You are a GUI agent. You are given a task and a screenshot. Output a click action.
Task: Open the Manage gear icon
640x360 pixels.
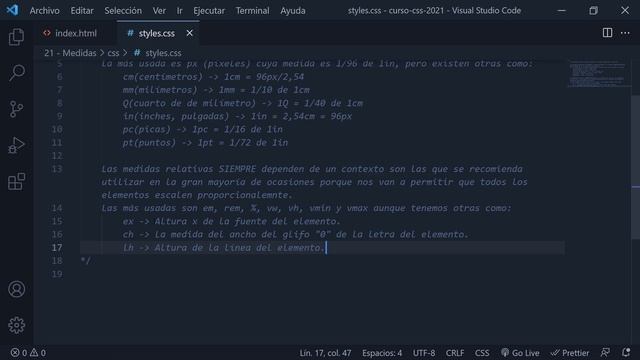point(16,325)
